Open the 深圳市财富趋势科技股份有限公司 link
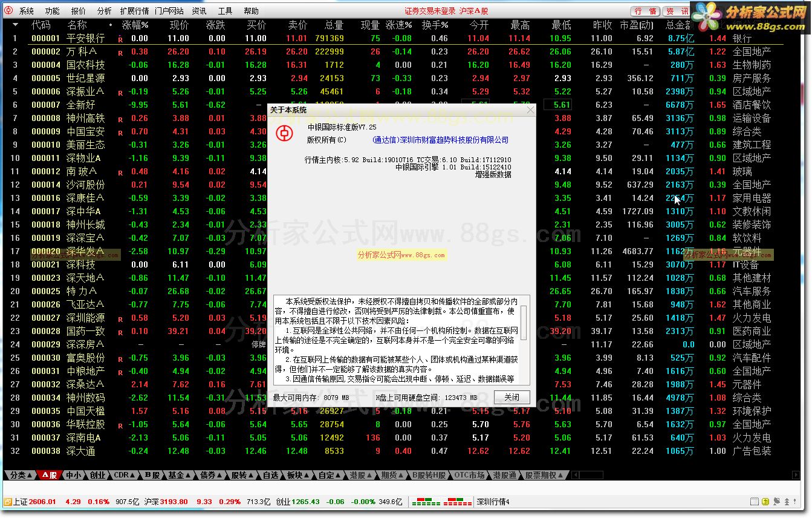 point(441,140)
